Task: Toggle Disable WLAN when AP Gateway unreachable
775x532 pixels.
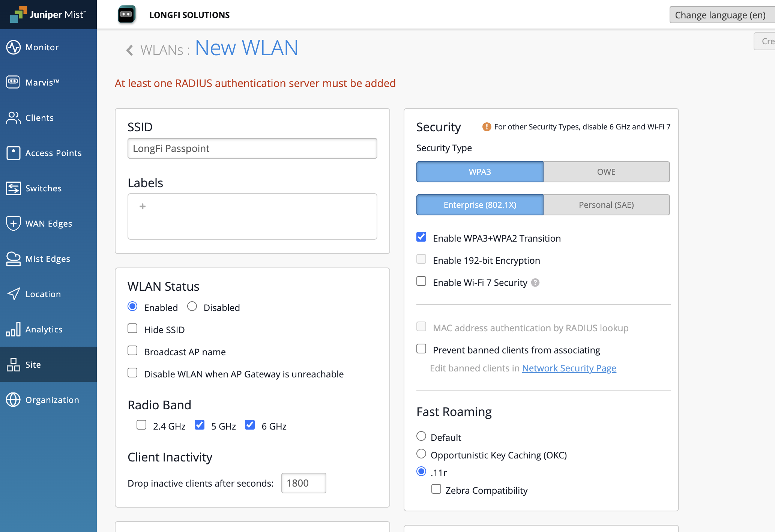Action: tap(132, 373)
